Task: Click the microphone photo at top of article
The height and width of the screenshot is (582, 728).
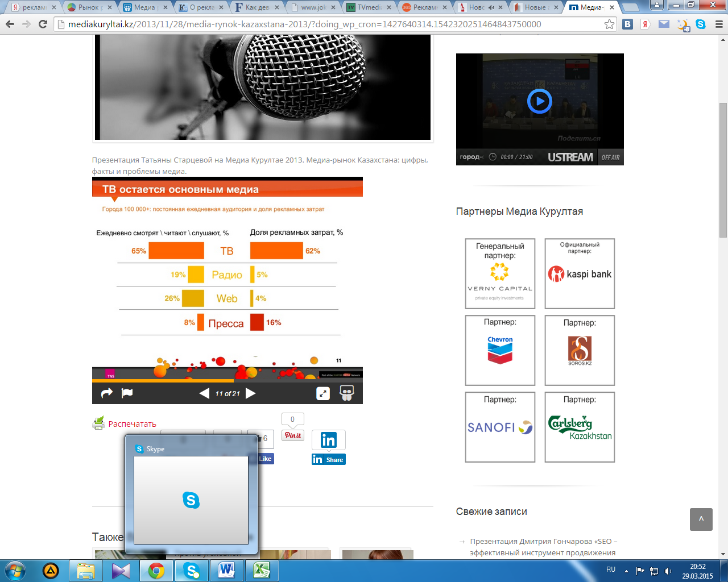Action: coord(263,87)
